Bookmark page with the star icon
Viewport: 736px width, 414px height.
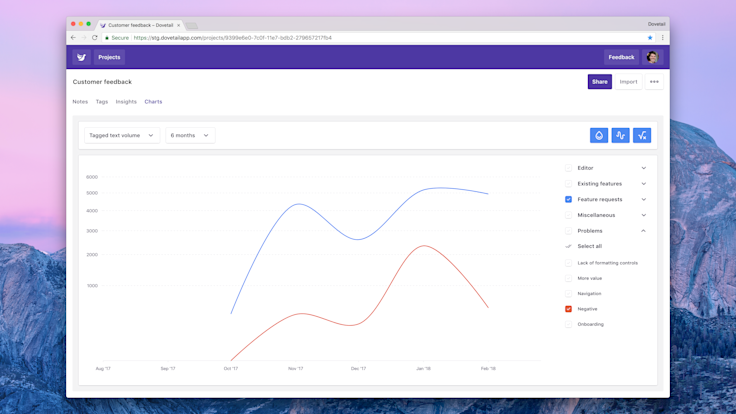650,38
